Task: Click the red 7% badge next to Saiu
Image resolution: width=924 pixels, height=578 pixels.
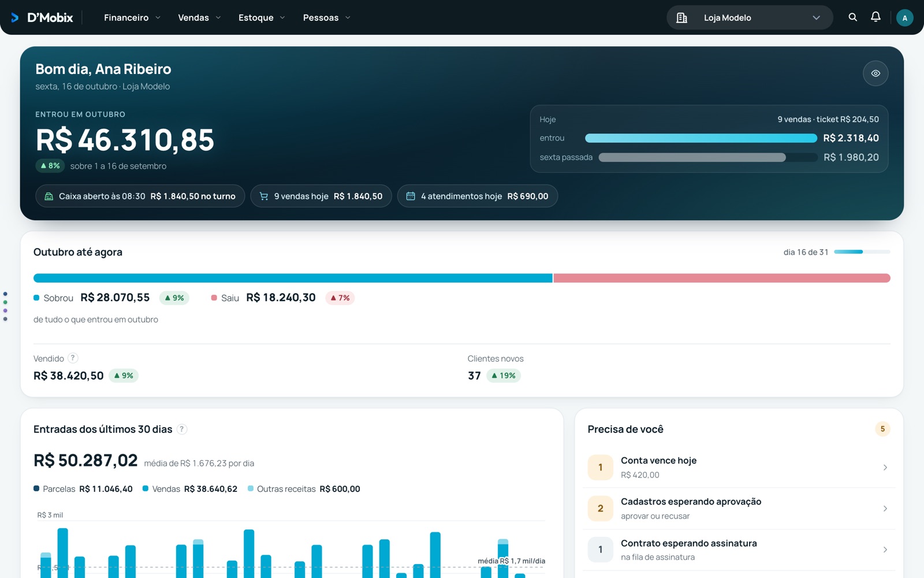Action: [340, 298]
